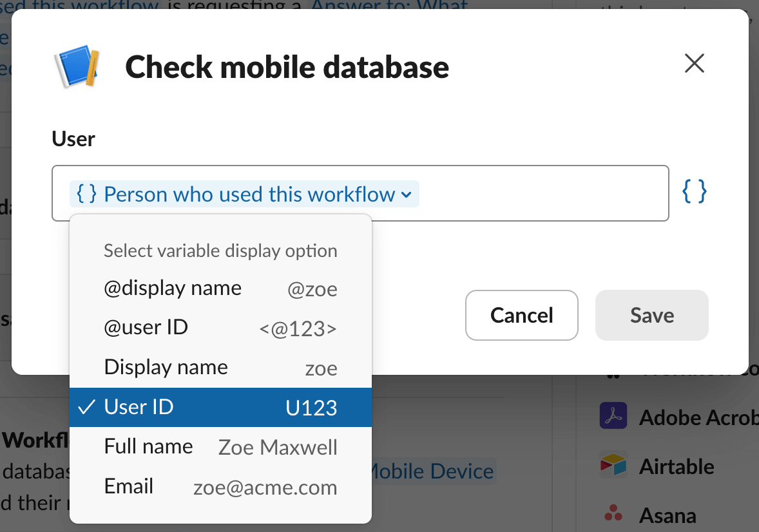The height and width of the screenshot is (532, 759).
Task: Pick the Email display option
Action: (220, 487)
